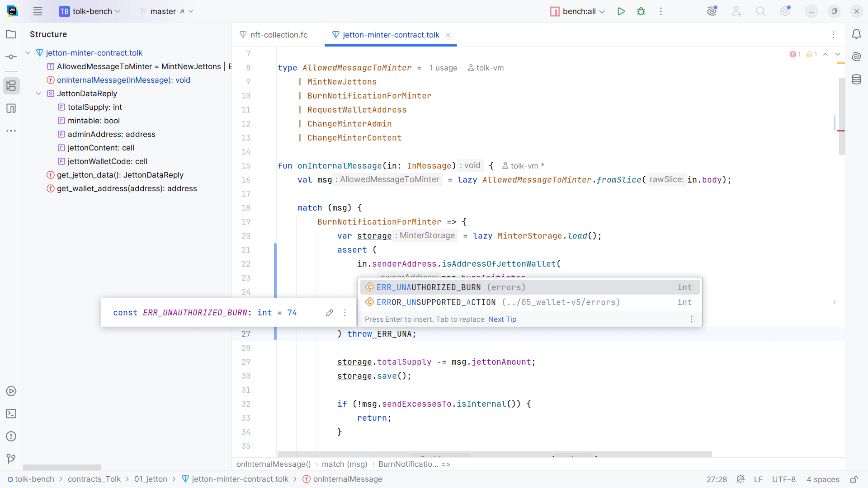This screenshot has width=868, height=488.
Task: Open IDE settings gear
Action: (785, 11)
